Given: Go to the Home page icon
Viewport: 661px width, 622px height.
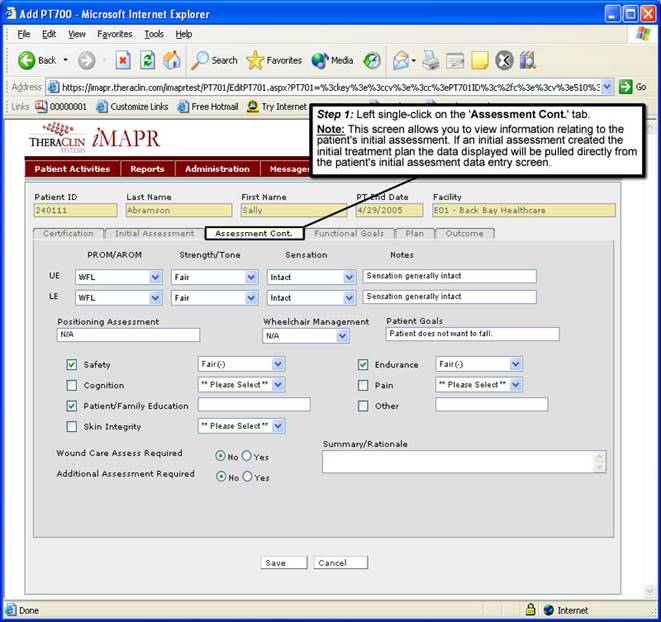Looking at the screenshot, I should tap(172, 60).
